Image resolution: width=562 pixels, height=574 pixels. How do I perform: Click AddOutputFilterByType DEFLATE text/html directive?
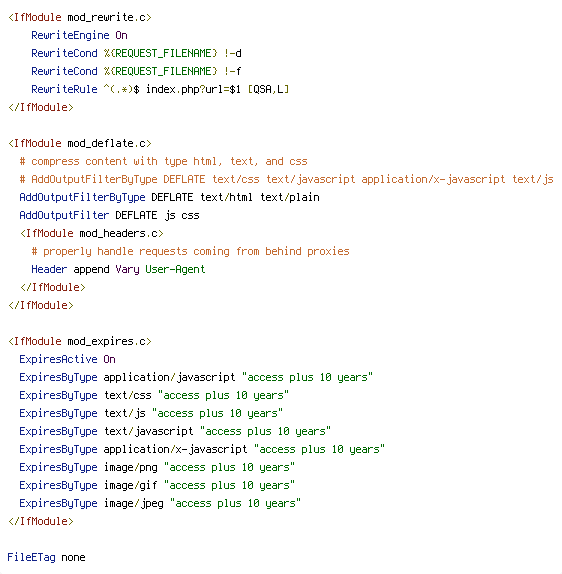(169, 197)
